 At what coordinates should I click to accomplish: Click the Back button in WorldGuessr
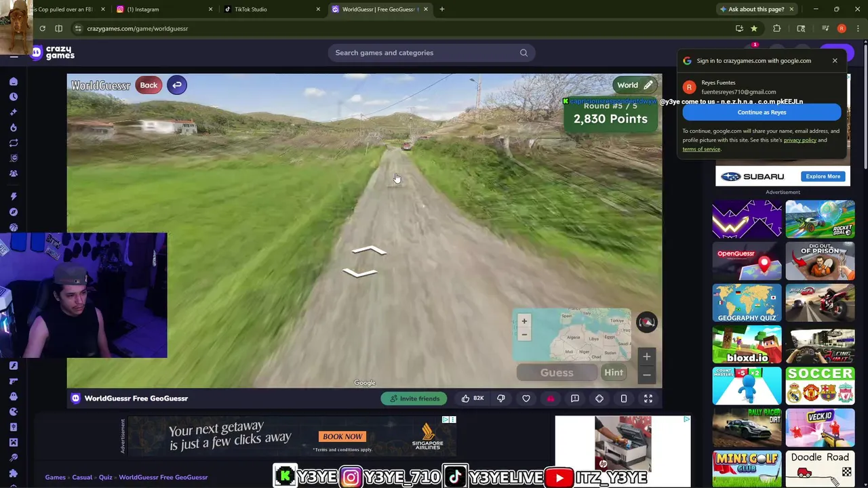pos(149,85)
